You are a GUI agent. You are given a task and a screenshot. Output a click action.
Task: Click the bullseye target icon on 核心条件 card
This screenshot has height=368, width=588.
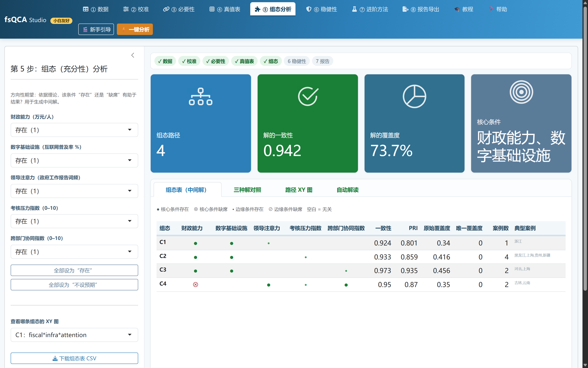tap(521, 92)
